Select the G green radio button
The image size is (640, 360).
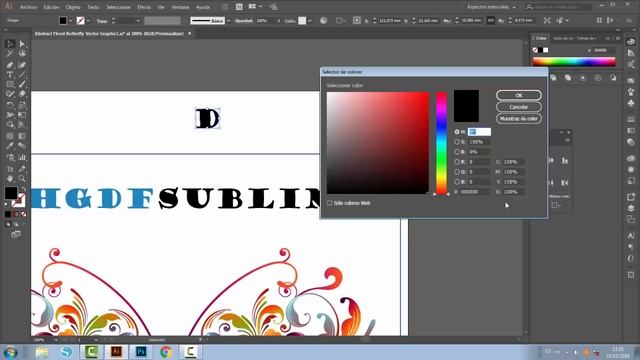click(x=457, y=172)
